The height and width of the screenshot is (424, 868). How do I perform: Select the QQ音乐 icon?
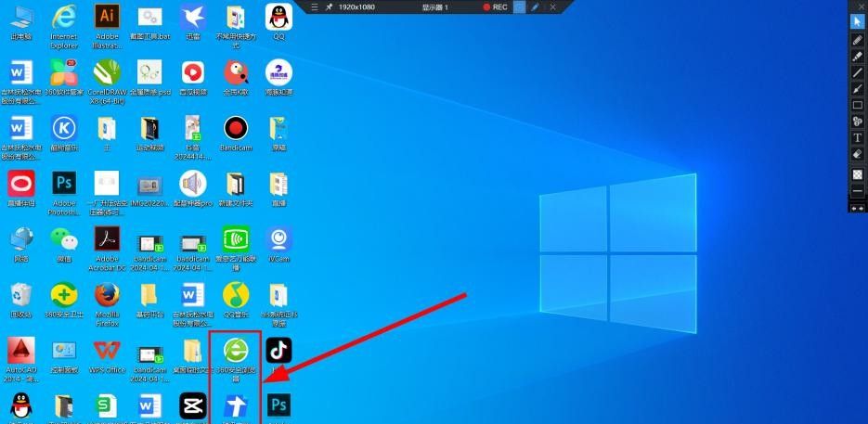coord(237,300)
